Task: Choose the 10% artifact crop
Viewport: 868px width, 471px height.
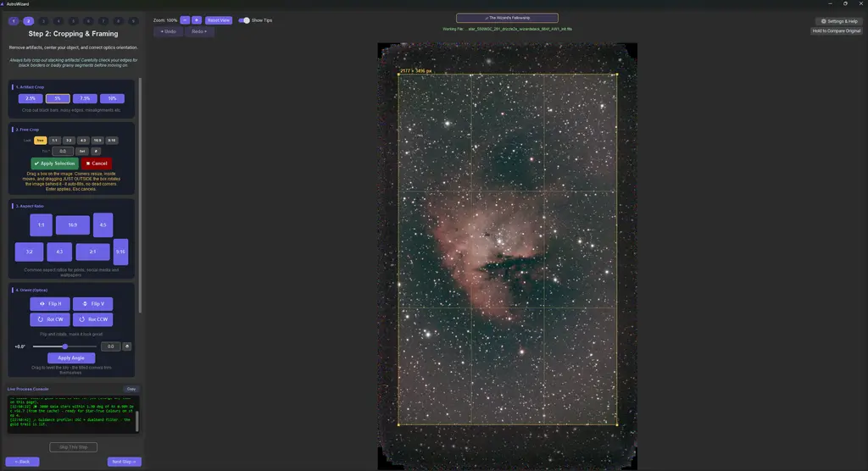Action: point(112,98)
